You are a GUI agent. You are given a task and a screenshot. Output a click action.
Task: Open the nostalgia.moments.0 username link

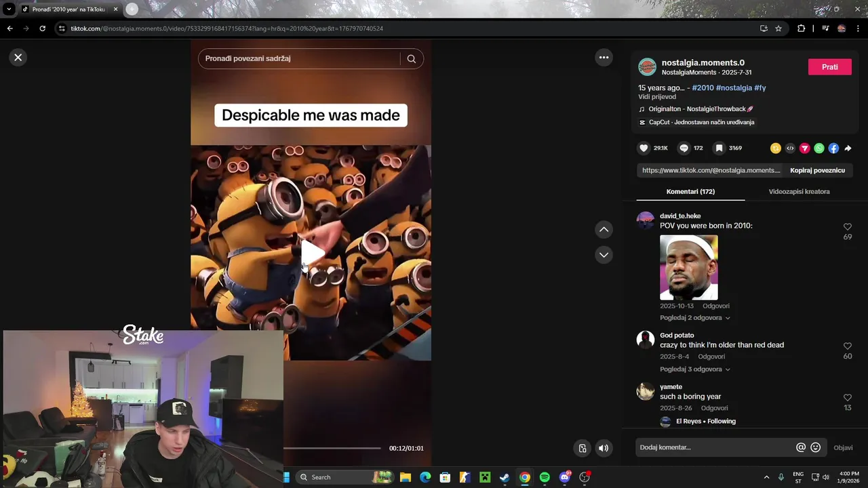pos(703,63)
